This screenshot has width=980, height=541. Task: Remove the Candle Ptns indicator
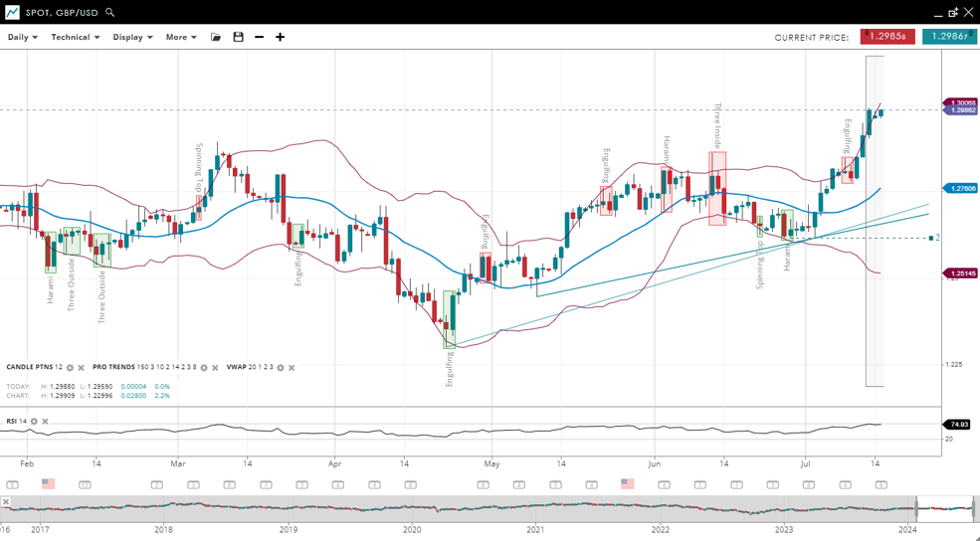click(82, 368)
